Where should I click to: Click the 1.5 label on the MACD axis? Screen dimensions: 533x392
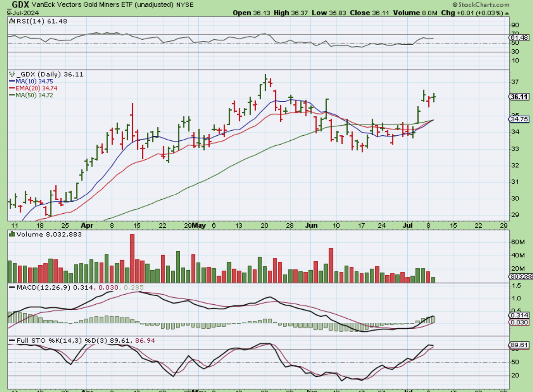click(x=515, y=285)
